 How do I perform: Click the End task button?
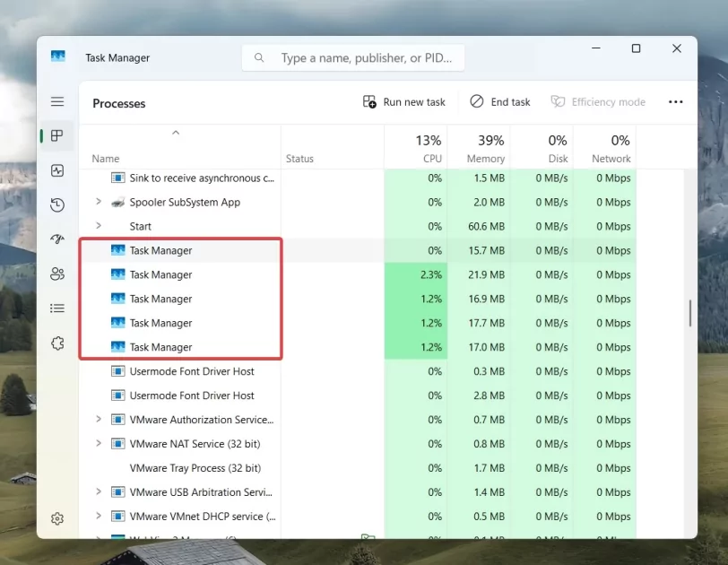click(499, 101)
